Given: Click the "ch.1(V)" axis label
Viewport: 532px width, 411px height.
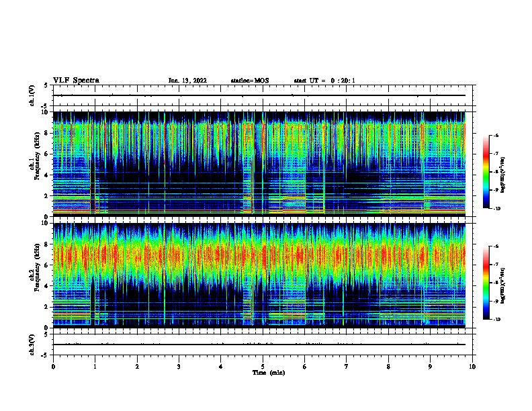Looking at the screenshot, I should (32, 95).
